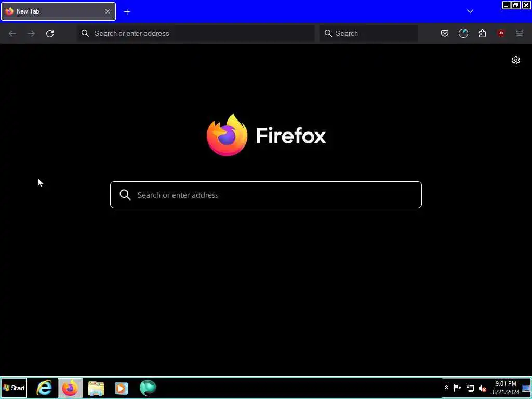
Task: Open the uBlock Origin extension icon
Action: pos(501,33)
